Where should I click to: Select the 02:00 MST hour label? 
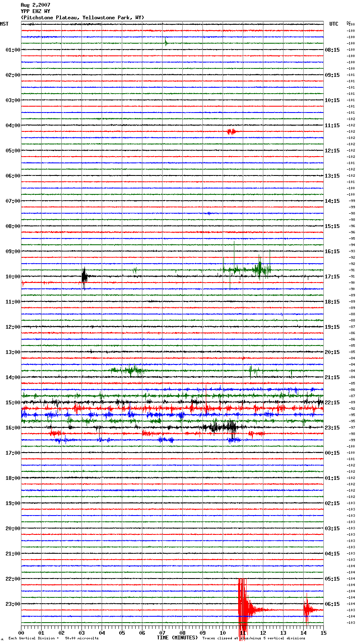[x=13, y=75]
